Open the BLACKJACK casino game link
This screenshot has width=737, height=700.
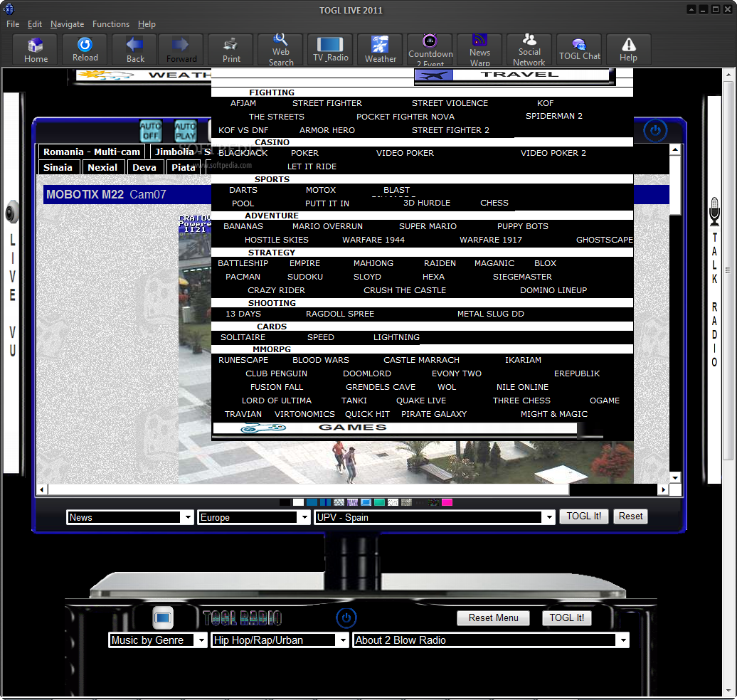243,153
